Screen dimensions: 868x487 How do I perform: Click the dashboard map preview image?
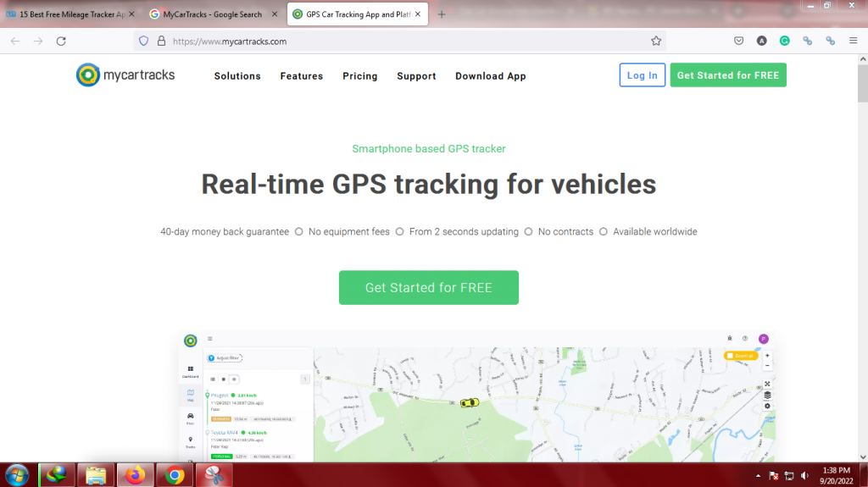[477, 396]
